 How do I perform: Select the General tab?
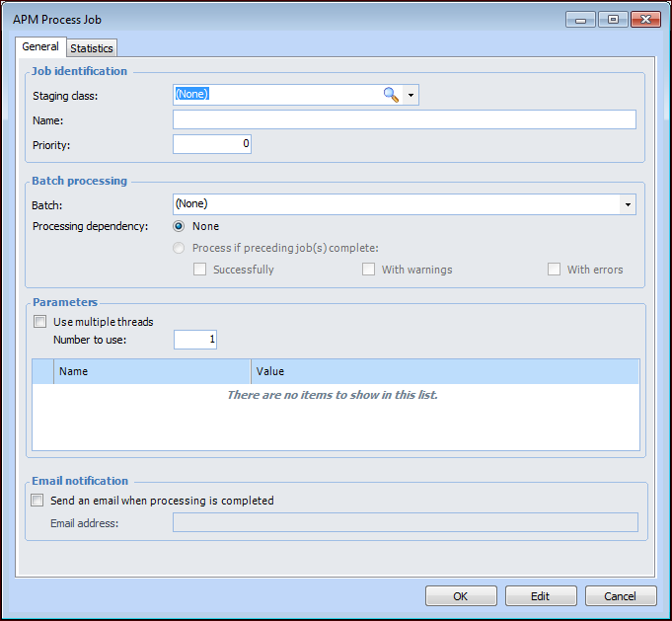(x=40, y=46)
